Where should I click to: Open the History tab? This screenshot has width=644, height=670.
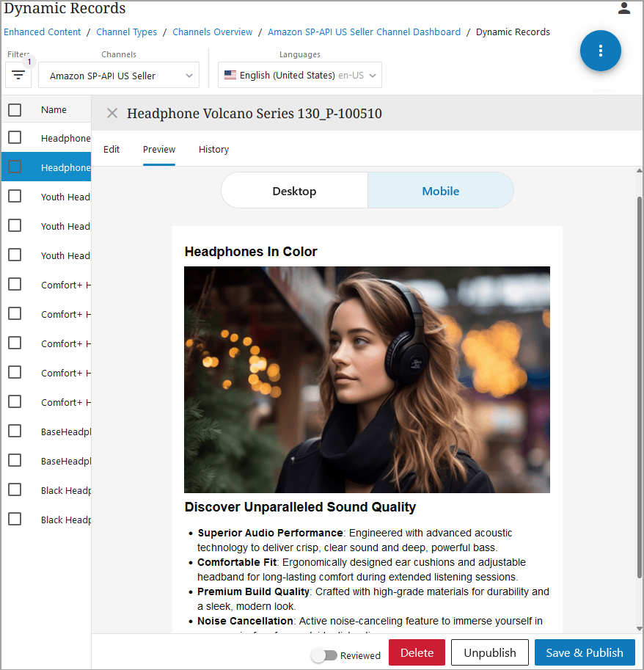coord(213,150)
